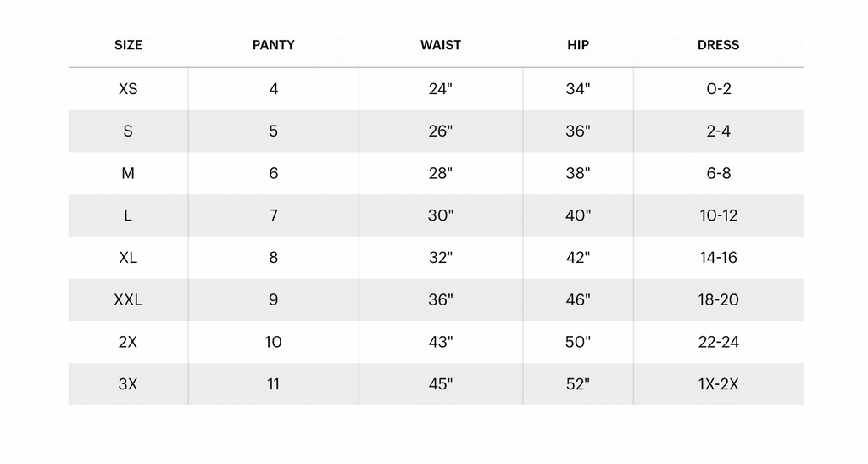Select the M size cell
868x464 pixels.
128,173
